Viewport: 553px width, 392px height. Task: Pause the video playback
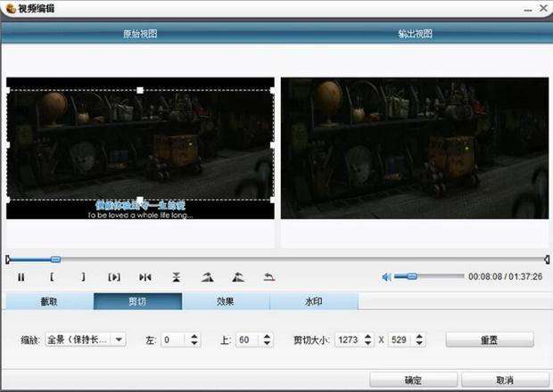[21, 278]
